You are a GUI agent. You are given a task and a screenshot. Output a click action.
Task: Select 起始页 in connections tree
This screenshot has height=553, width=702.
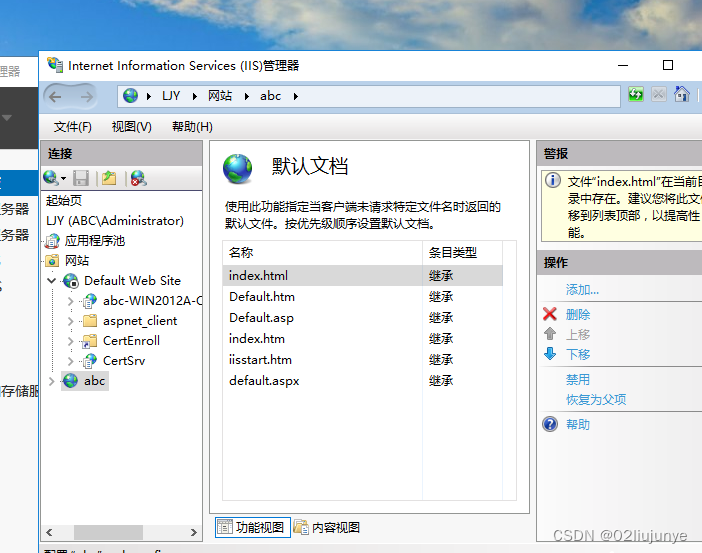tap(64, 200)
